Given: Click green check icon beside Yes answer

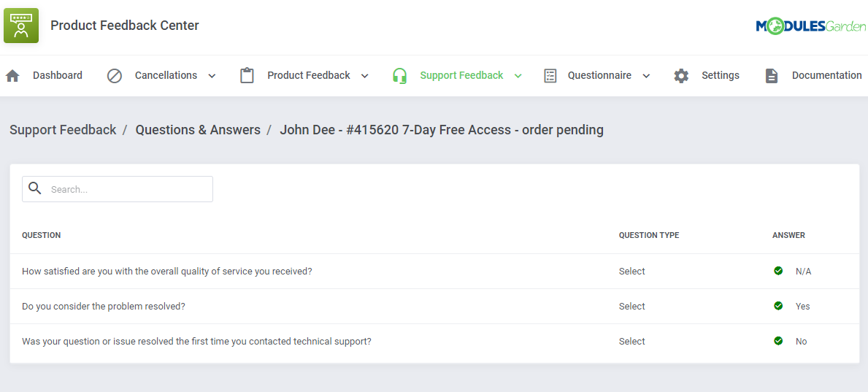Looking at the screenshot, I should click(778, 306).
